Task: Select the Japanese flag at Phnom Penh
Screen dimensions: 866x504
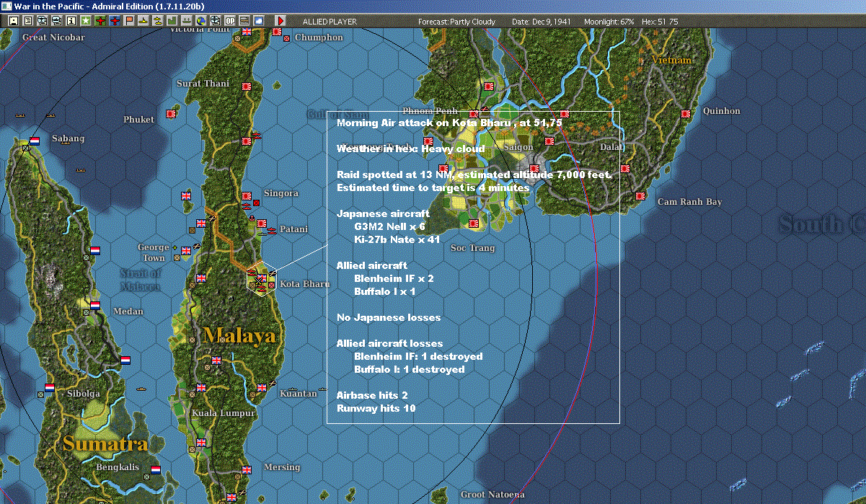Action: pos(474,113)
